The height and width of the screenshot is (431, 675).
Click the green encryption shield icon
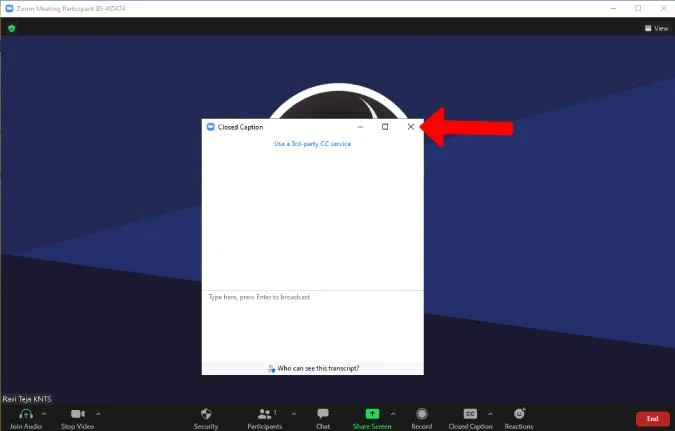pos(12,28)
